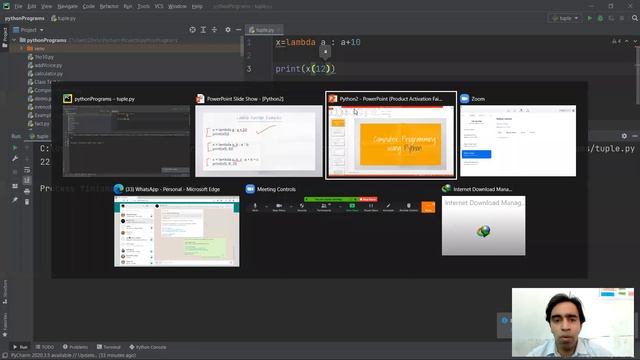Click the Print icon in Run panel
Screen dimensions: 640x360
click(x=27, y=191)
